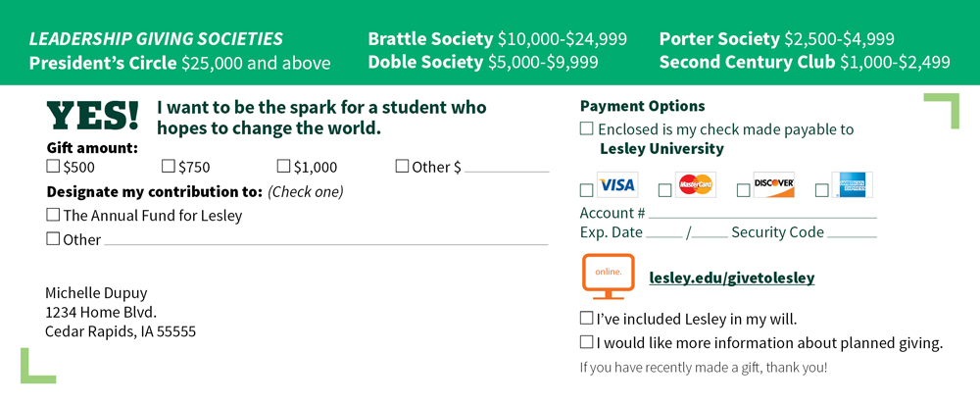Viewport: 980px width, 404px height.
Task: Tick the checkbox beside the Discover logo
Action: pos(743,189)
